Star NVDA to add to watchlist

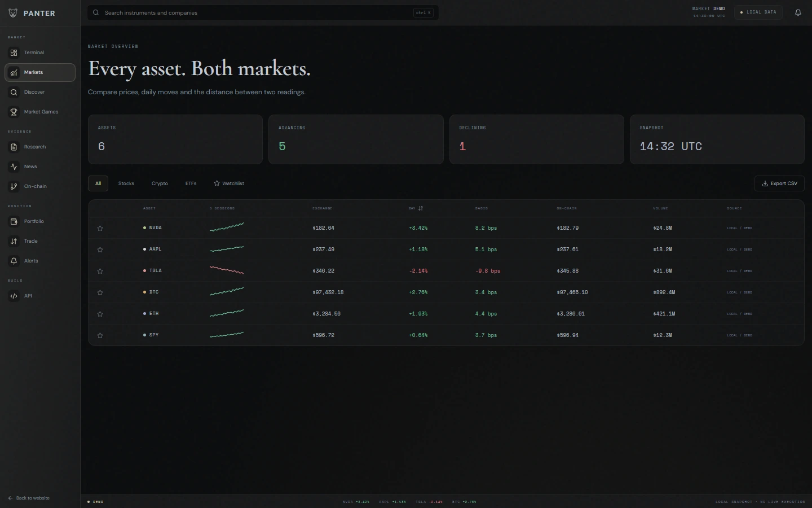point(100,229)
